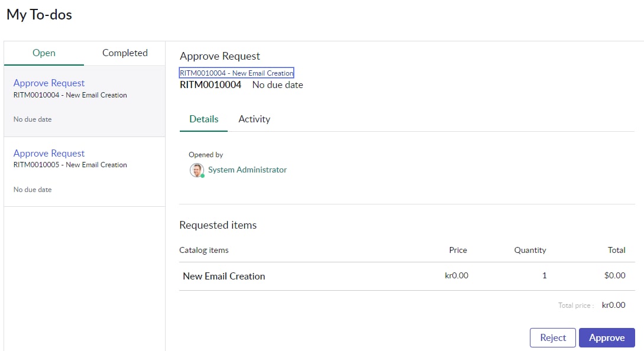Click the New Email Creation catalog item row
This screenshot has height=351, width=644.
coord(407,276)
